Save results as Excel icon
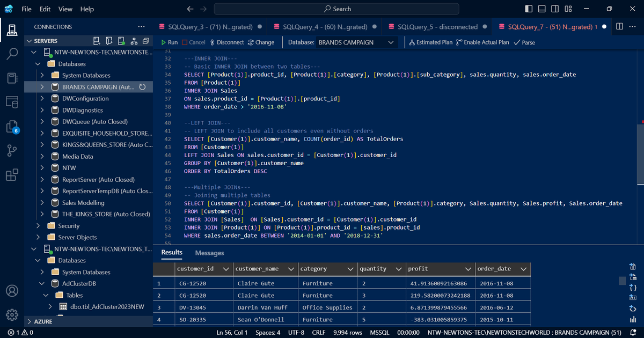 click(x=632, y=277)
